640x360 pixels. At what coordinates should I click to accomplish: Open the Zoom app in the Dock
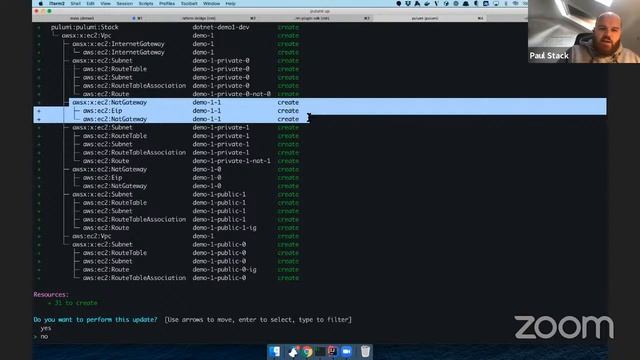click(x=346, y=351)
